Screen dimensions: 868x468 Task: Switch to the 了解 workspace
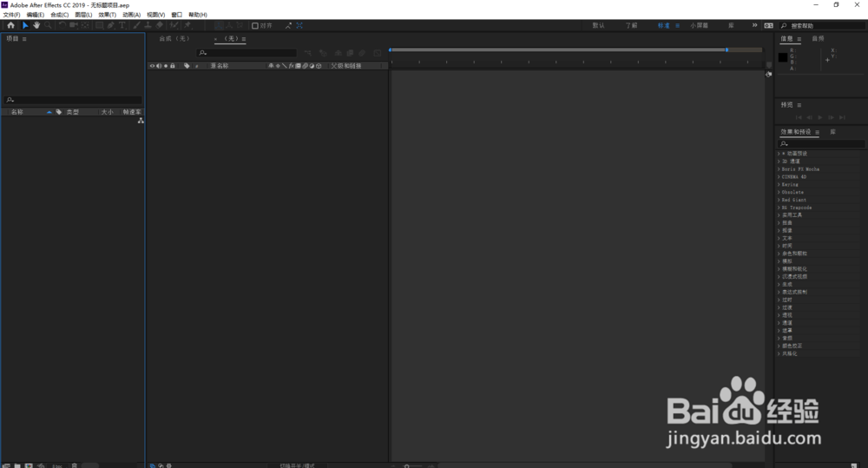click(x=632, y=25)
